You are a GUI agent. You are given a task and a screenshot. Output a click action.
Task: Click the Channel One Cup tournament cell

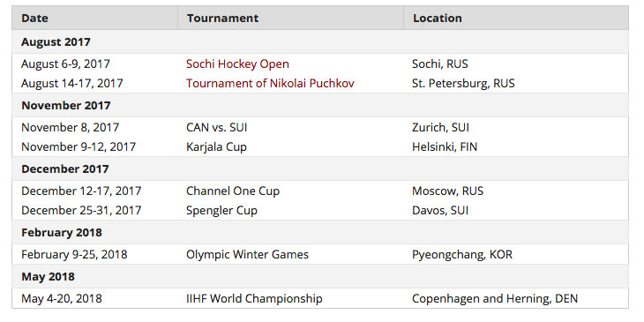click(233, 191)
